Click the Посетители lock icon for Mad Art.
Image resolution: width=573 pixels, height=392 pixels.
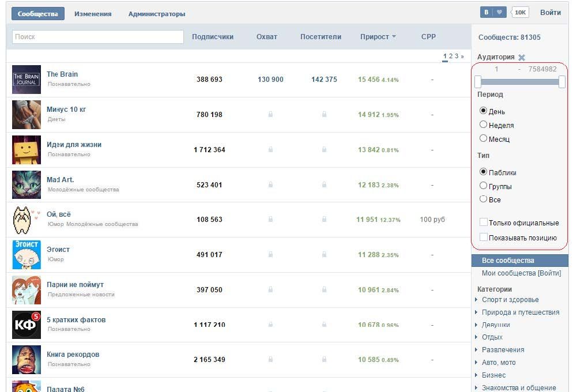point(324,185)
